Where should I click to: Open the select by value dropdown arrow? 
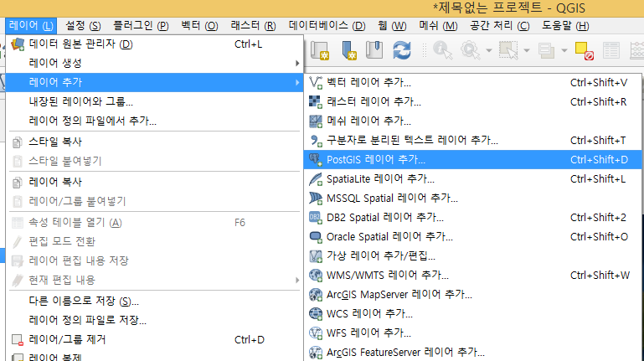pos(564,50)
